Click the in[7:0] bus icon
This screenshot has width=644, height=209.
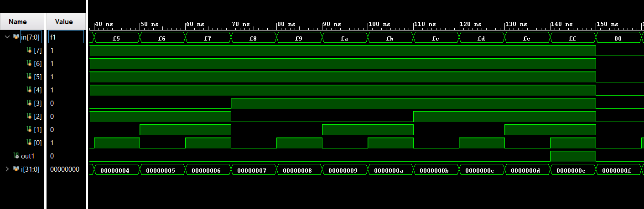(16, 37)
